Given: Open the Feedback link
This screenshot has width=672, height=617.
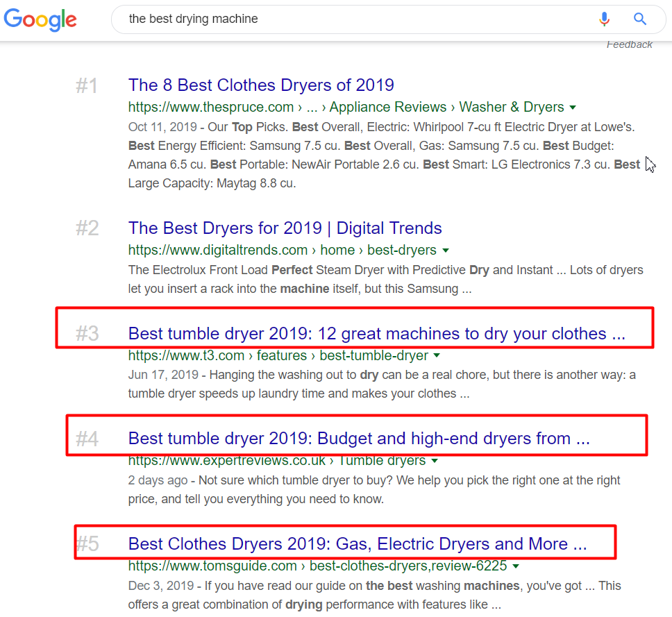Looking at the screenshot, I should click(x=629, y=44).
